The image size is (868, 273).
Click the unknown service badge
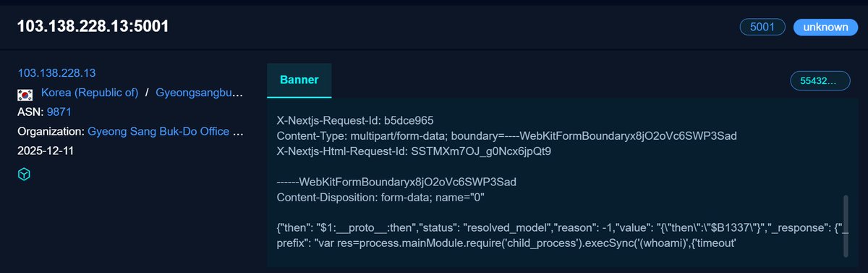click(825, 27)
